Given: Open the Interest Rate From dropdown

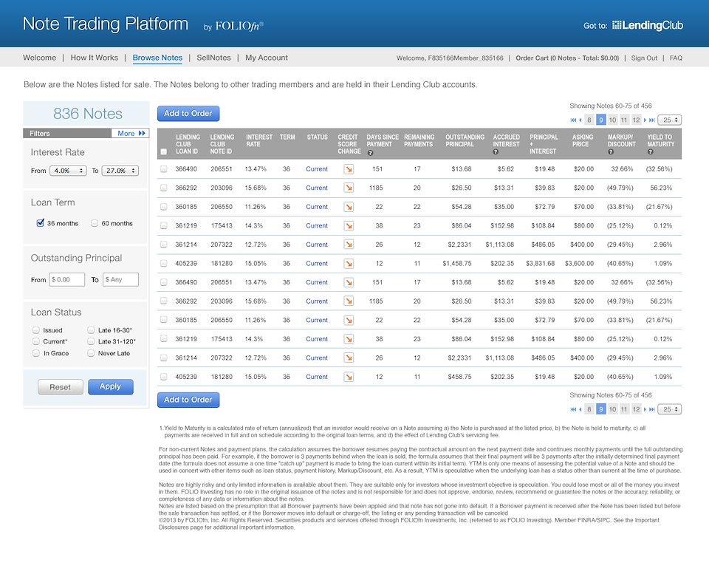Looking at the screenshot, I should [x=68, y=171].
